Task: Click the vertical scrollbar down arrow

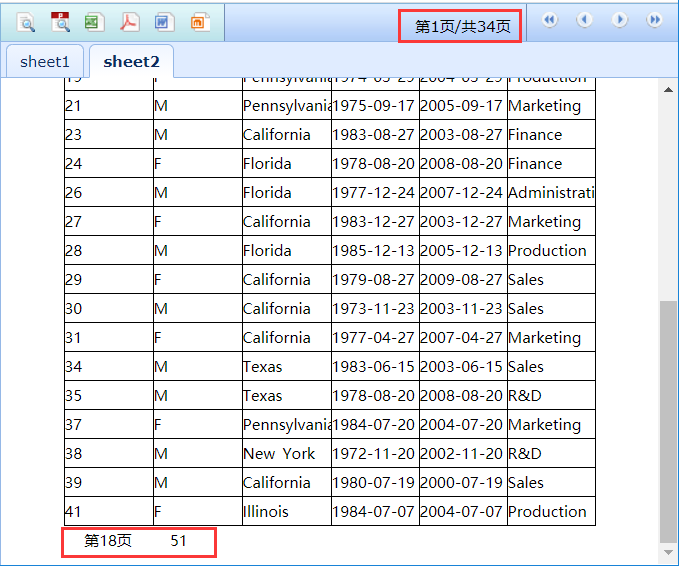Action: (669, 552)
